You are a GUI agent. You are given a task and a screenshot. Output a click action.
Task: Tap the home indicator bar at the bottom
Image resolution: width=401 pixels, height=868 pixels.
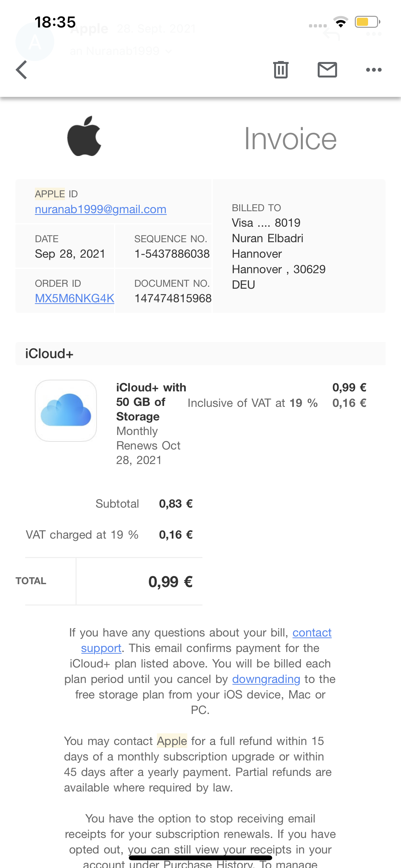coord(200,858)
